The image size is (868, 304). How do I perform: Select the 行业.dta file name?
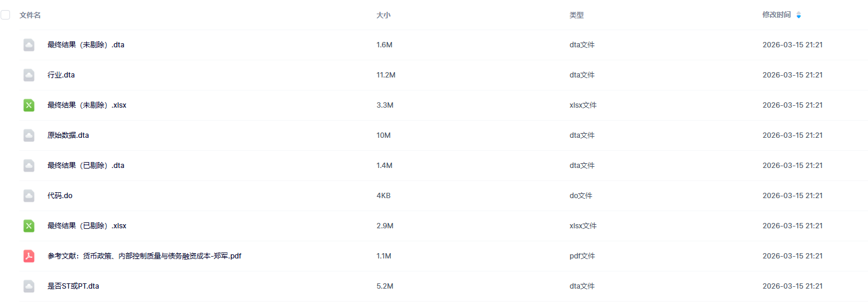point(61,75)
